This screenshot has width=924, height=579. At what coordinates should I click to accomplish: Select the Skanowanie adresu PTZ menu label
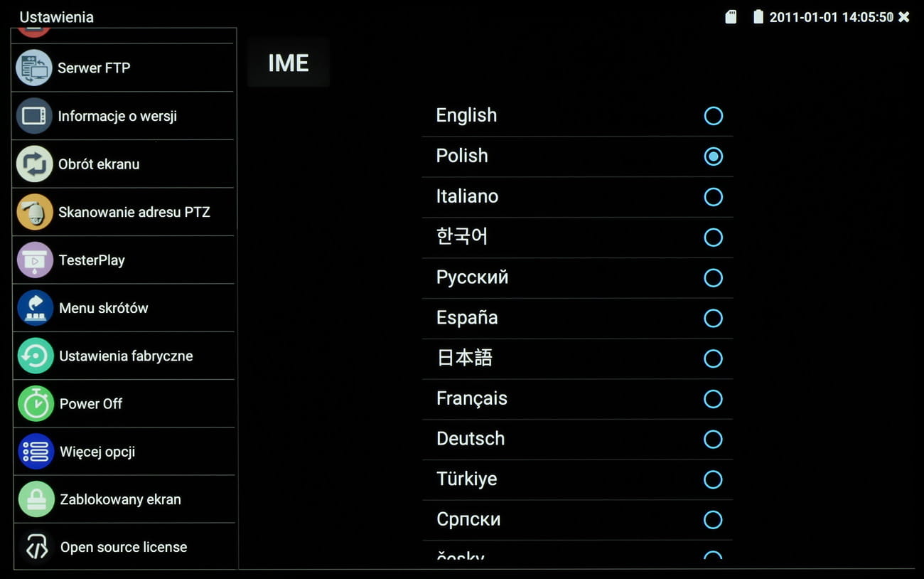point(134,212)
